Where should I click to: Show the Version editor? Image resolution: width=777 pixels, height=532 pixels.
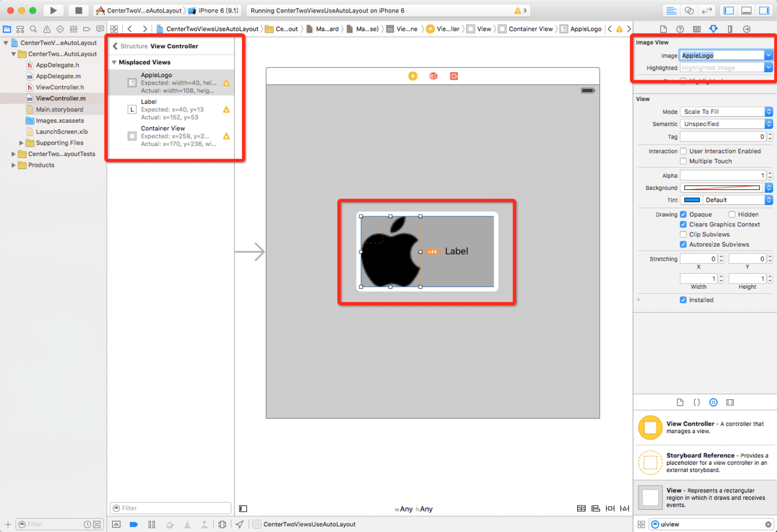tap(707, 11)
